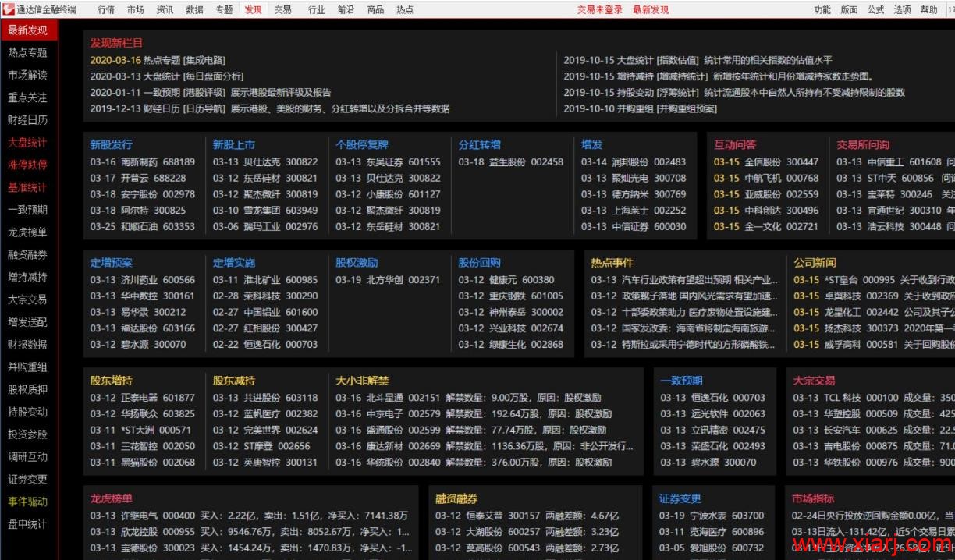Select stock row 南新制药 688189
955x560 pixels.
143,162
